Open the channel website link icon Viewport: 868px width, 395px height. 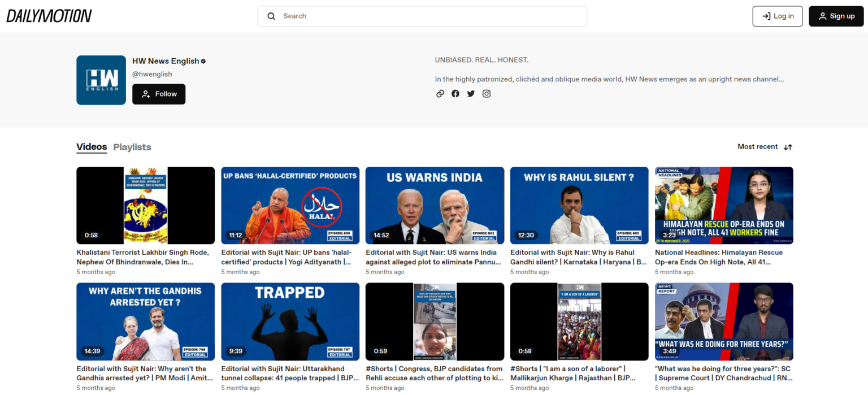pos(440,94)
